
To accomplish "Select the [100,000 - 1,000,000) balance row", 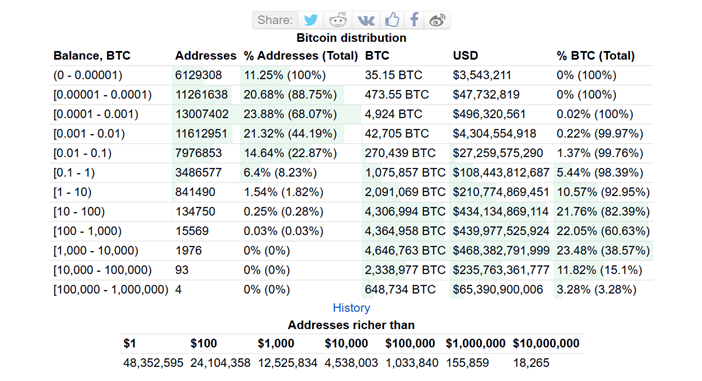I will click(351, 290).
